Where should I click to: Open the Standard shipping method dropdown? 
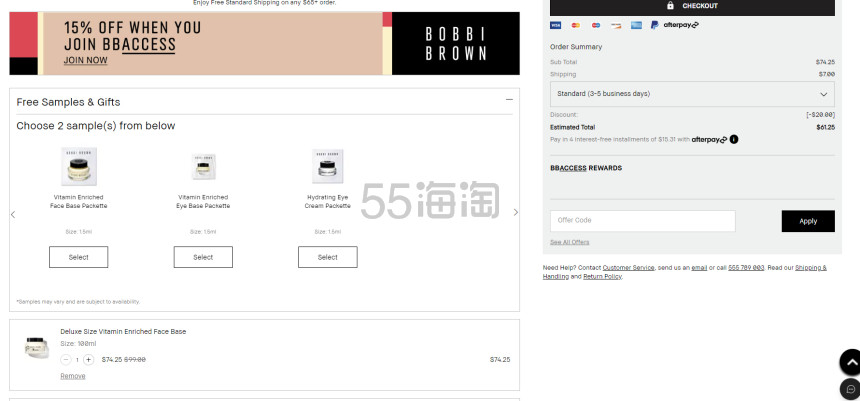point(692,94)
